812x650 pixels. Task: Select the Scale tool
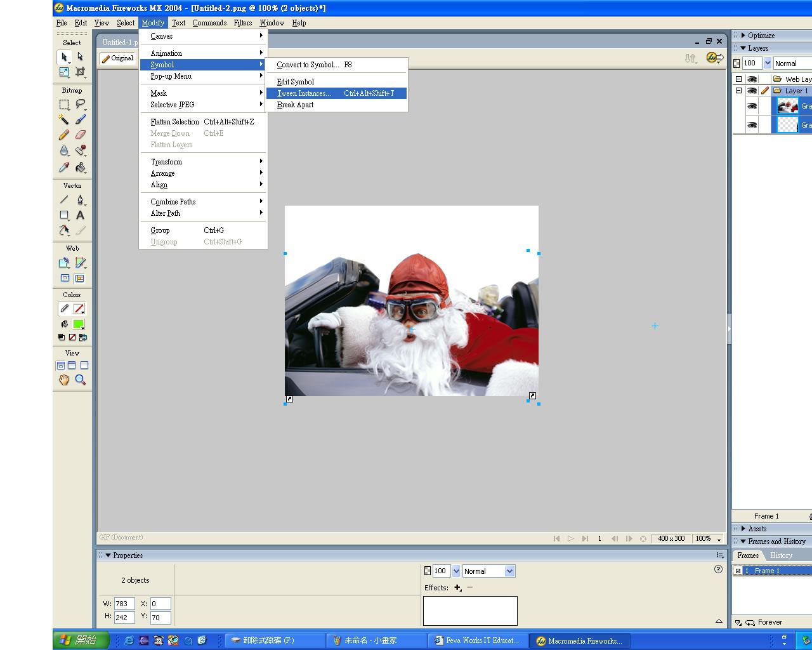click(64, 72)
